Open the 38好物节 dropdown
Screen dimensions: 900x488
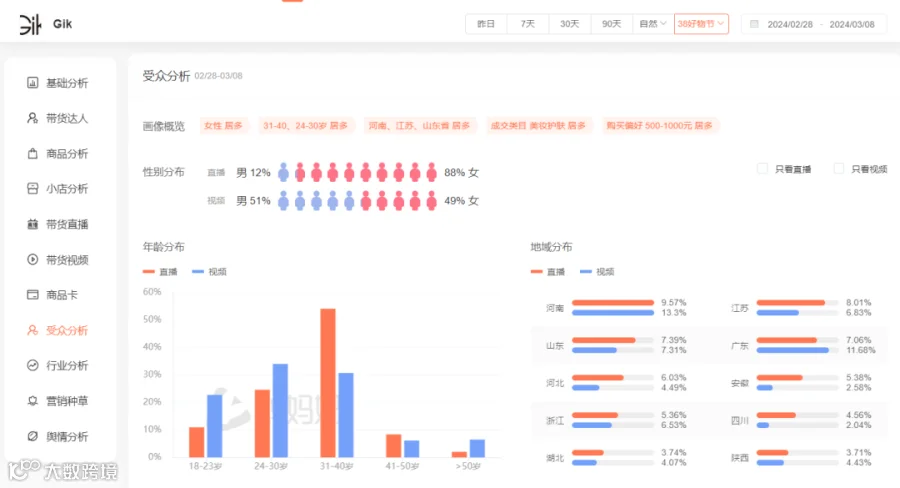pos(701,24)
